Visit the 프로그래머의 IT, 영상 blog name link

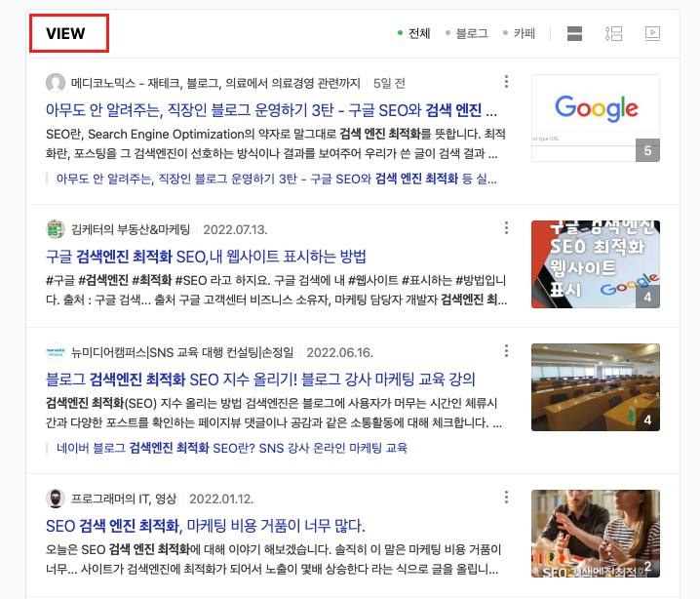[124, 499]
